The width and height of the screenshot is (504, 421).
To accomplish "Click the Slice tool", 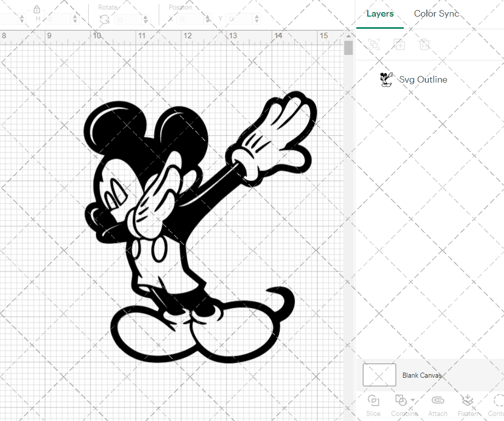I will point(373,405).
